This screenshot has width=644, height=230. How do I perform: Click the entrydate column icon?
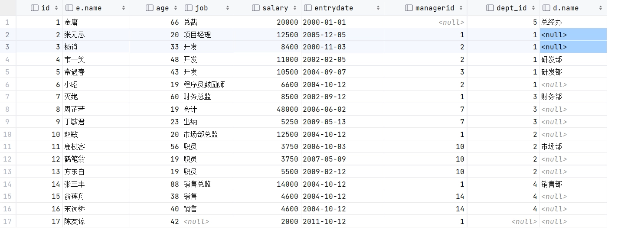(x=308, y=8)
